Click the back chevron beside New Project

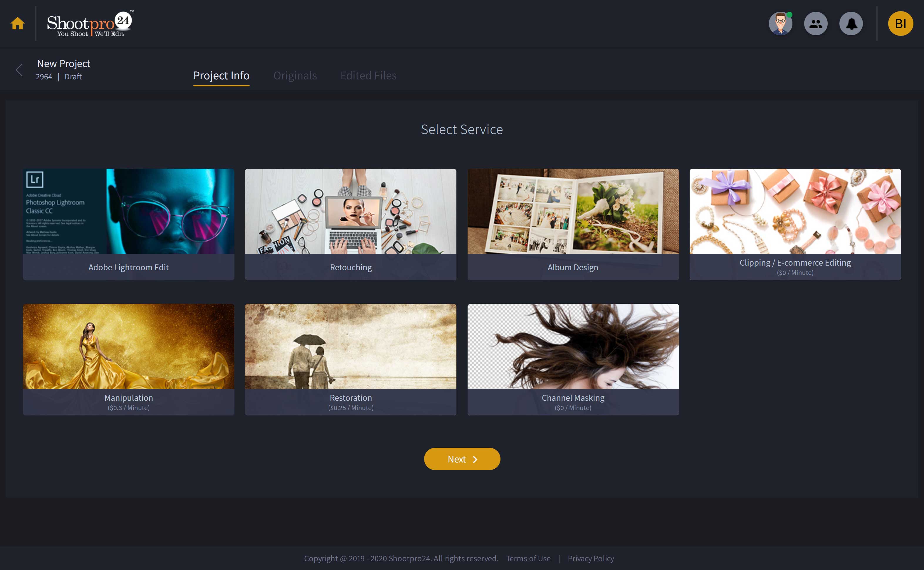pyautogui.click(x=19, y=70)
